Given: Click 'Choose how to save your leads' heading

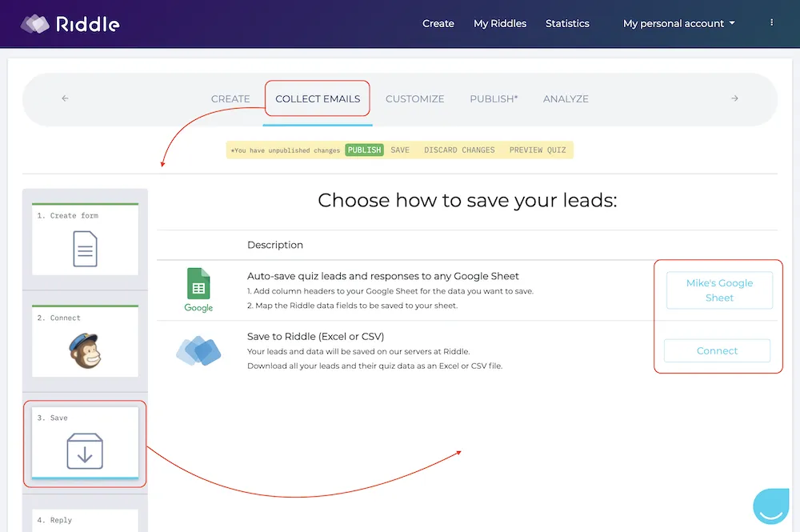Looking at the screenshot, I should point(467,200).
